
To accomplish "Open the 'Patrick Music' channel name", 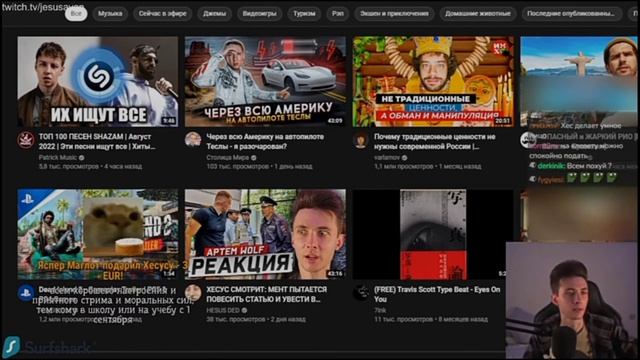I will point(58,157).
